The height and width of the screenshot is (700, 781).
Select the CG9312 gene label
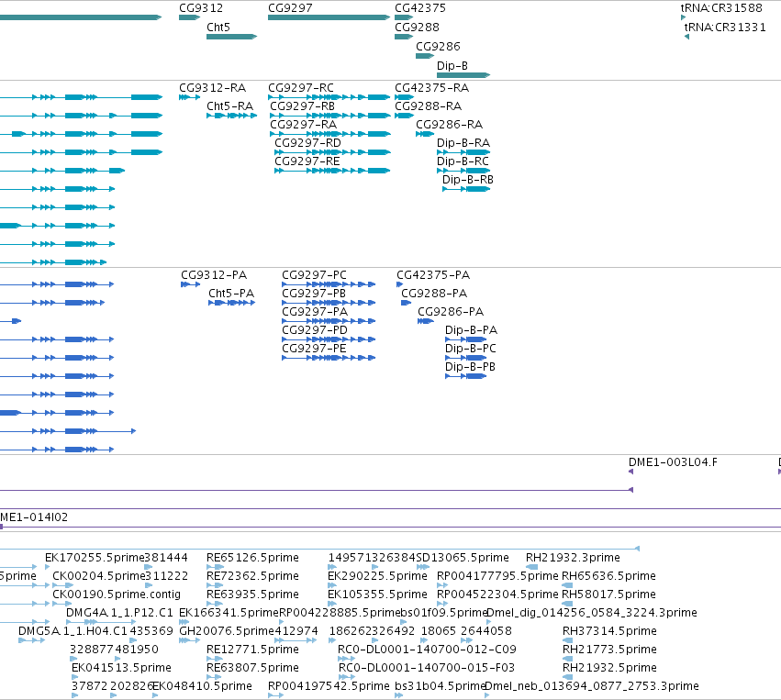click(201, 8)
